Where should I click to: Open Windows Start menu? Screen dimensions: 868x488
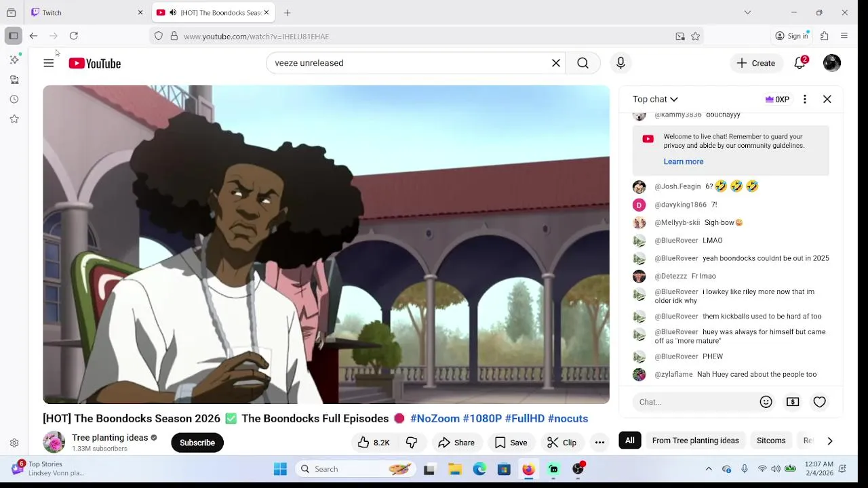click(x=280, y=469)
